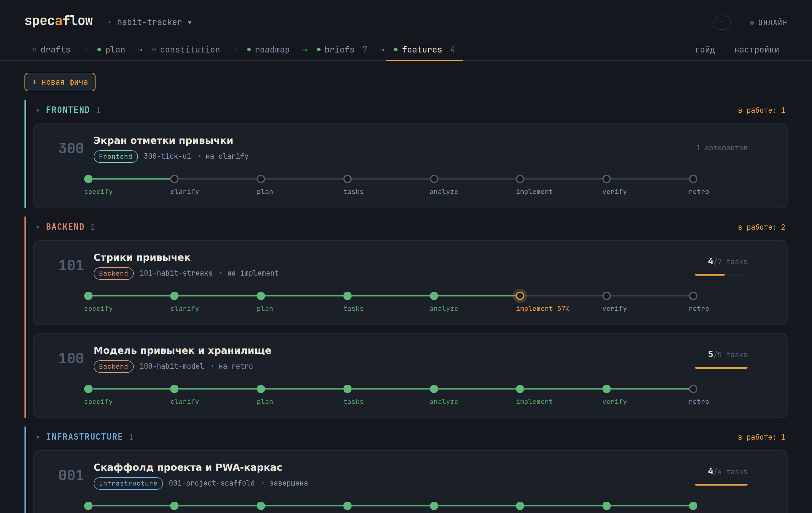Open the drafts tab

52,50
